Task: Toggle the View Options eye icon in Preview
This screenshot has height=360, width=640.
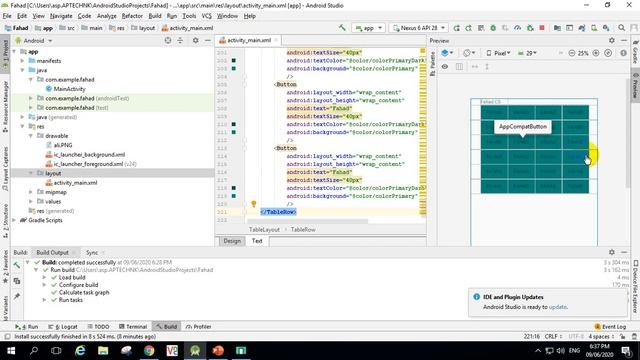Action: [445, 66]
